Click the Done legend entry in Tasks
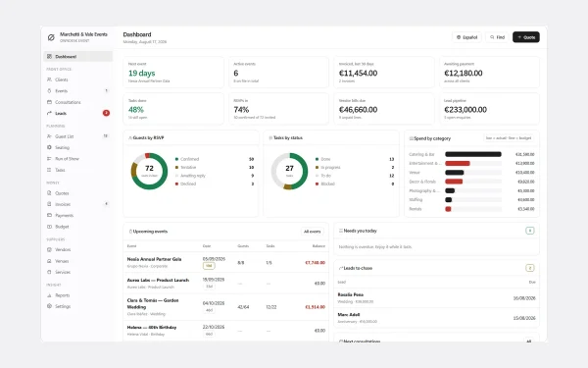Screen dimensions: 588x368 tap(355, 159)
